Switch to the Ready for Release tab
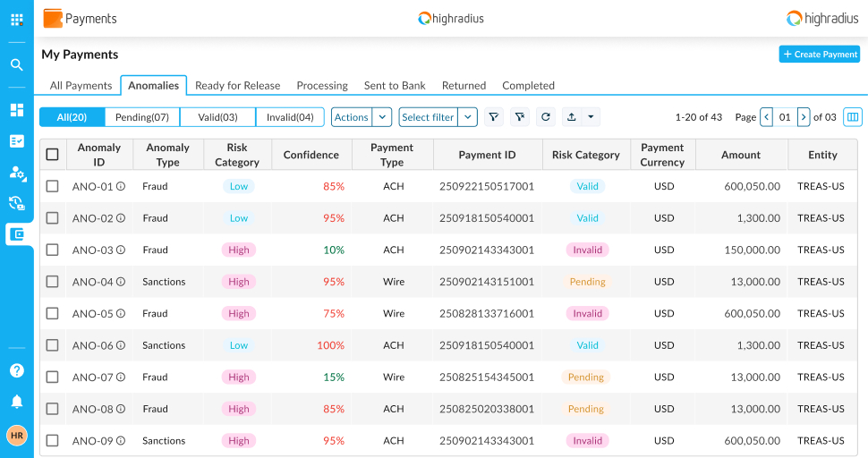The width and height of the screenshot is (868, 458). [x=237, y=86]
